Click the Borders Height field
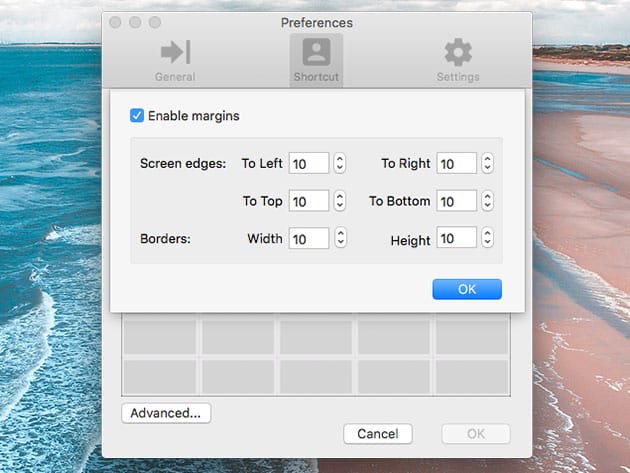This screenshot has height=473, width=630. 456,238
